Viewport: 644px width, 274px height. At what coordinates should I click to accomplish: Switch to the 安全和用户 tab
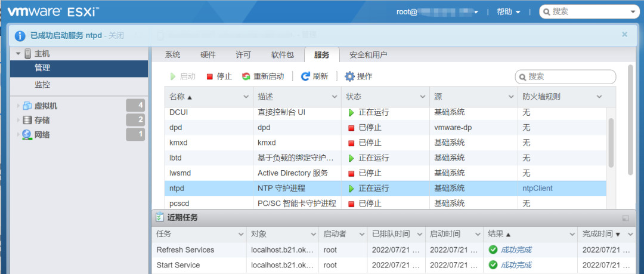[369, 55]
